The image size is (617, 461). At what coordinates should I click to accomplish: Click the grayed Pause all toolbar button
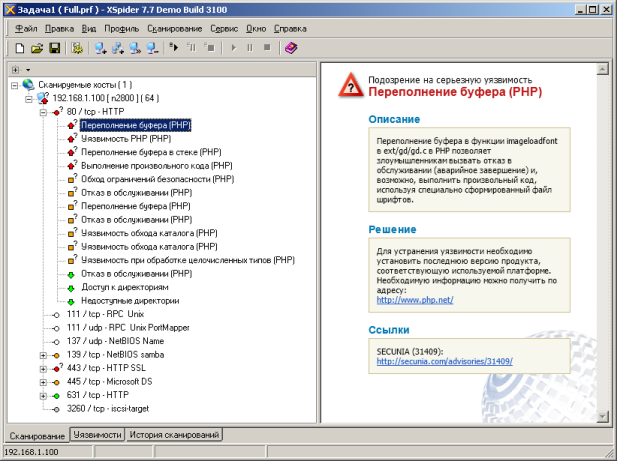click(x=250, y=48)
